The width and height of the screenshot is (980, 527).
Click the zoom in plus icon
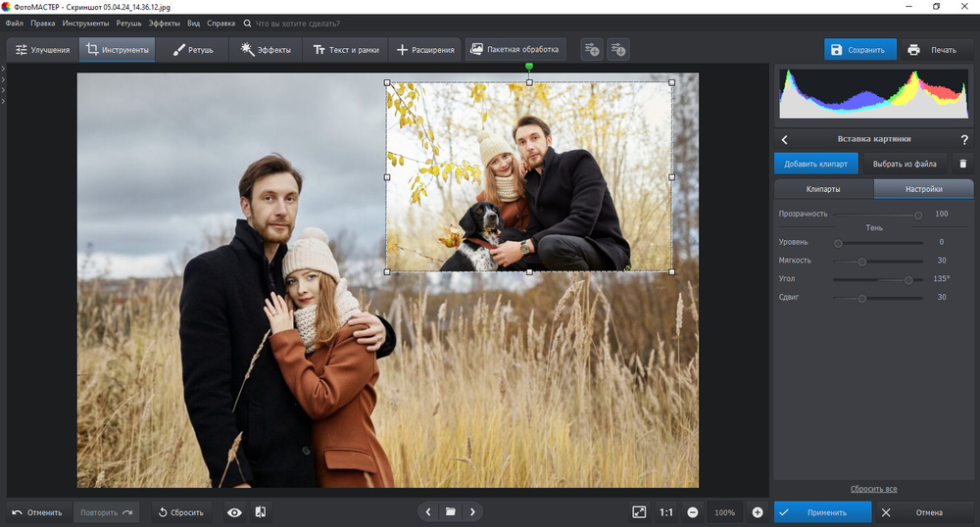tap(758, 512)
